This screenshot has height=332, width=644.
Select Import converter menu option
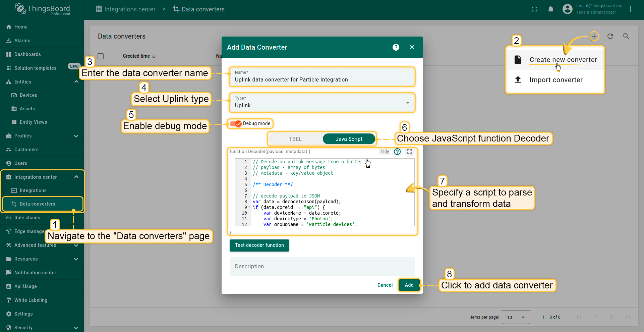click(555, 80)
